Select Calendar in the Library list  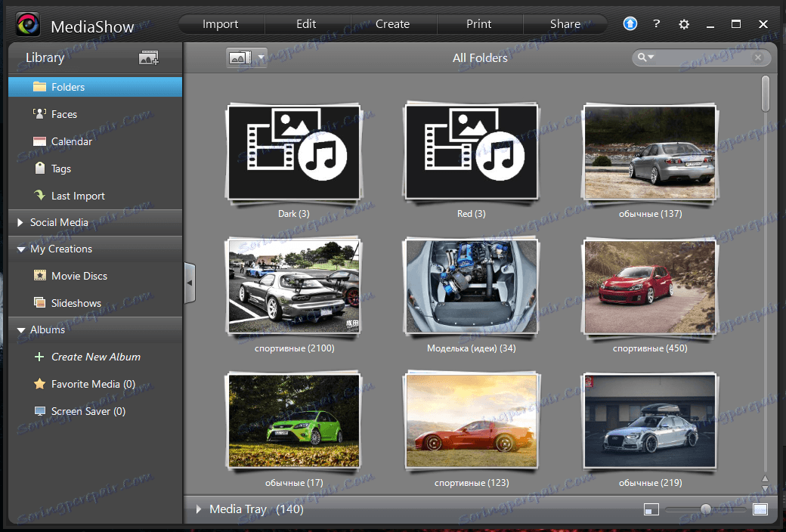[x=72, y=141]
